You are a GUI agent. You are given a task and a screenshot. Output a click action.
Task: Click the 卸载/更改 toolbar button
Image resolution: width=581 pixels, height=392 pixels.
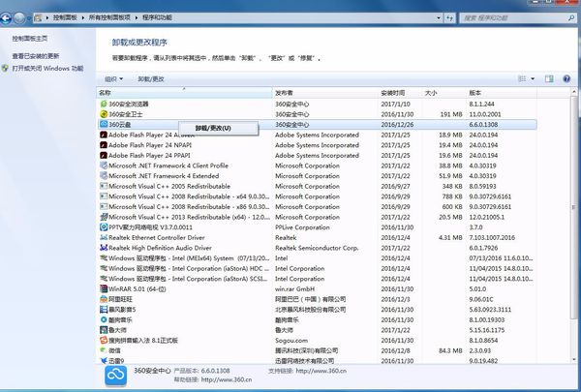151,79
